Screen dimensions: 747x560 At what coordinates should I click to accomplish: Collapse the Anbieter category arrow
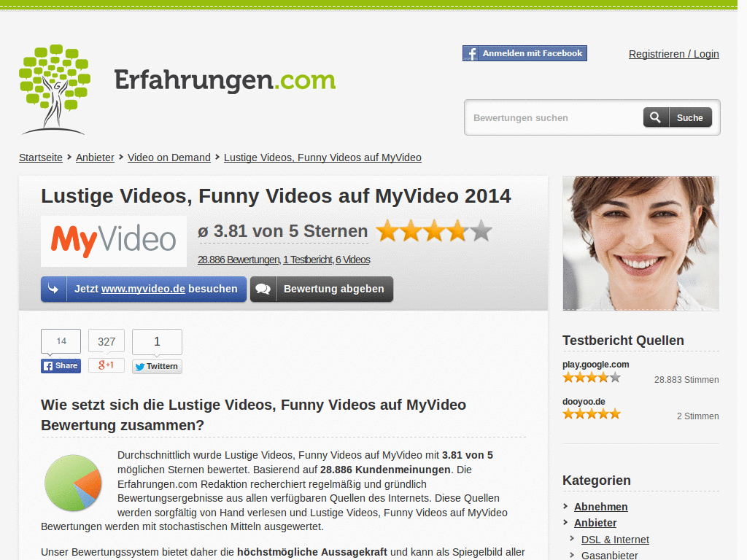tap(565, 522)
